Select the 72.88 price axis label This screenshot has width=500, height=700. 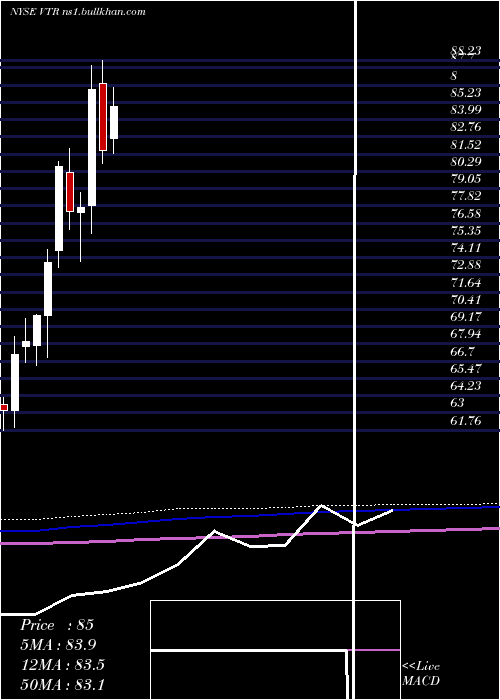pos(466,265)
